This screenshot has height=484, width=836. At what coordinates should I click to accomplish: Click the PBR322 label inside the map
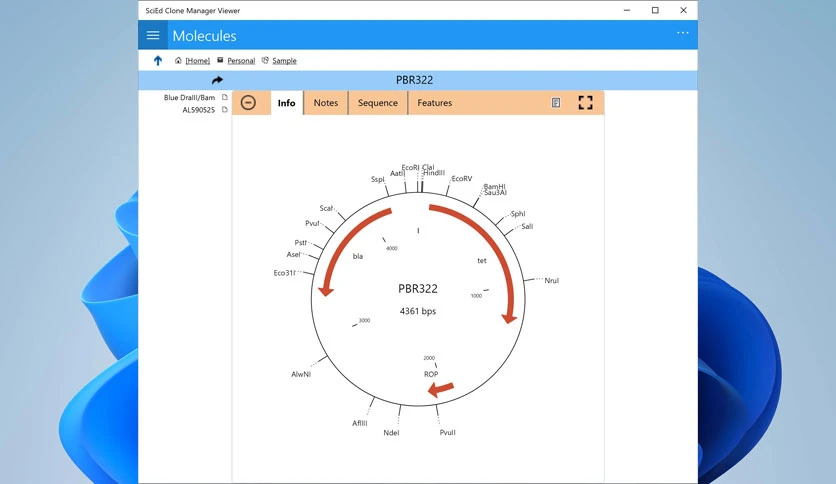(418, 289)
